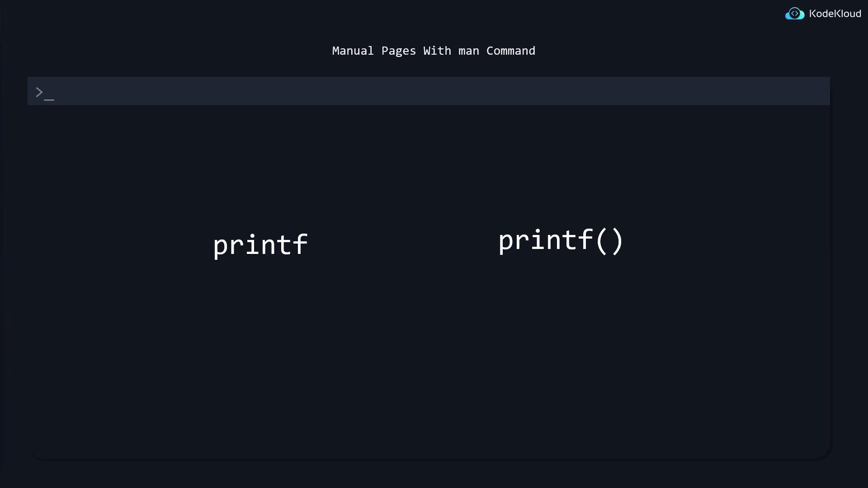The height and width of the screenshot is (488, 868).
Task: Click the KodeKloud brand name text
Action: tap(835, 14)
